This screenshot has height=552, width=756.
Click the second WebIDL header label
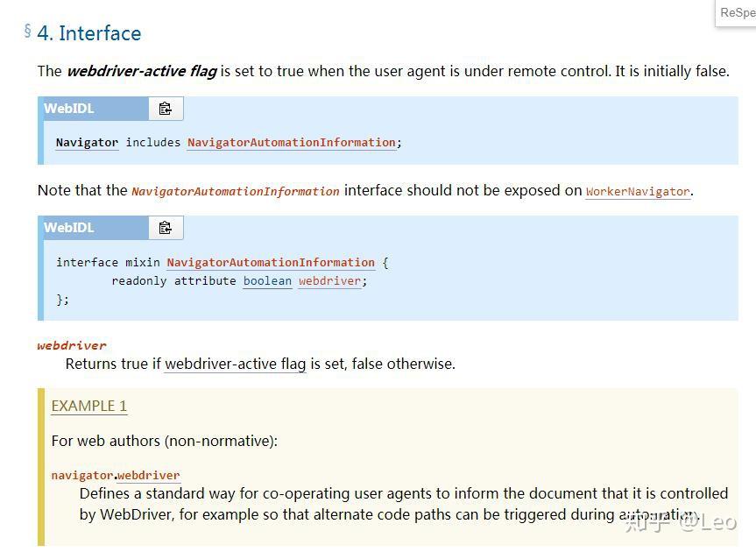tap(69, 228)
